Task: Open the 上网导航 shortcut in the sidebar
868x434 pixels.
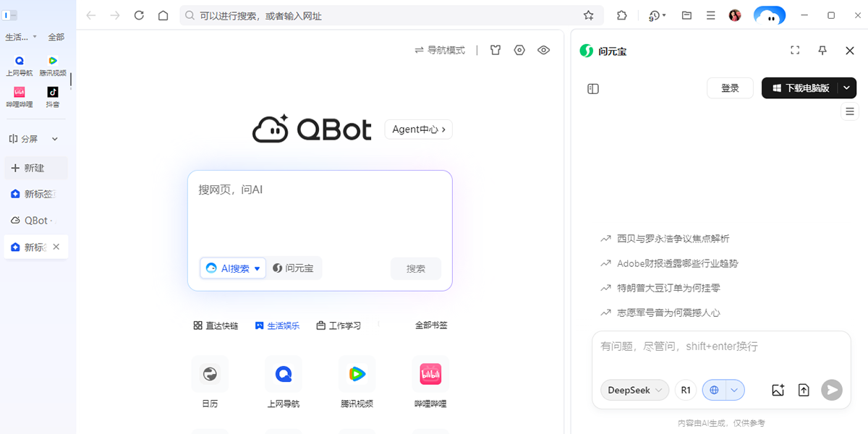Action: click(x=20, y=65)
